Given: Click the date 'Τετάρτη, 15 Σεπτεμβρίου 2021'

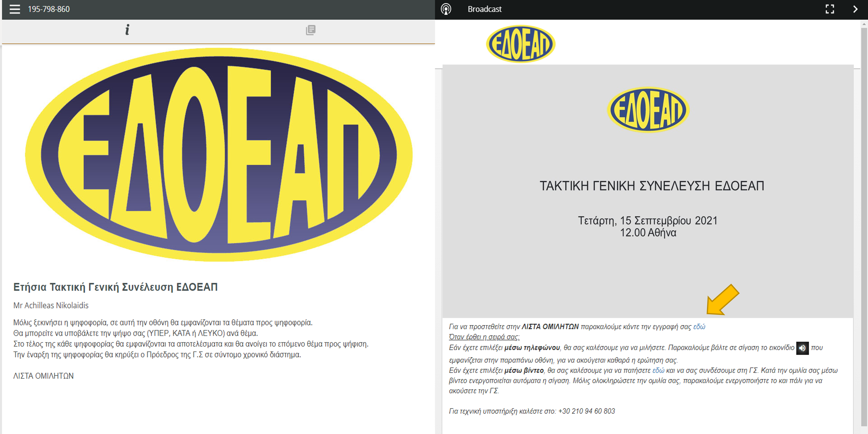Looking at the screenshot, I should tap(648, 220).
